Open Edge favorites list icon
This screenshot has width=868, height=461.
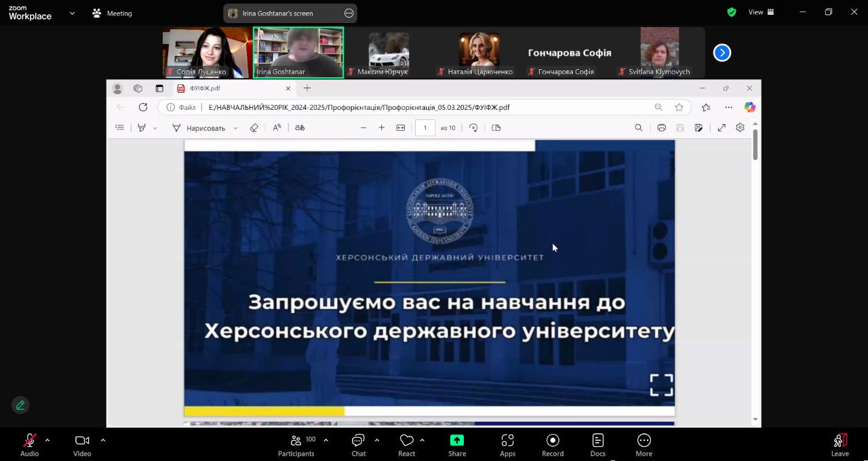click(x=706, y=107)
